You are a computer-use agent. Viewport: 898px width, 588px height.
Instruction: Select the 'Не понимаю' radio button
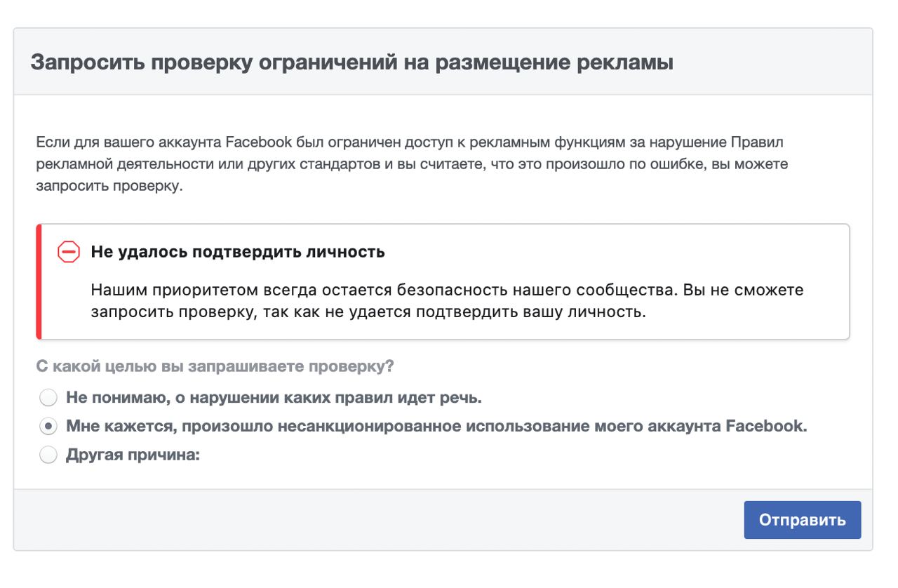pyautogui.click(x=48, y=399)
